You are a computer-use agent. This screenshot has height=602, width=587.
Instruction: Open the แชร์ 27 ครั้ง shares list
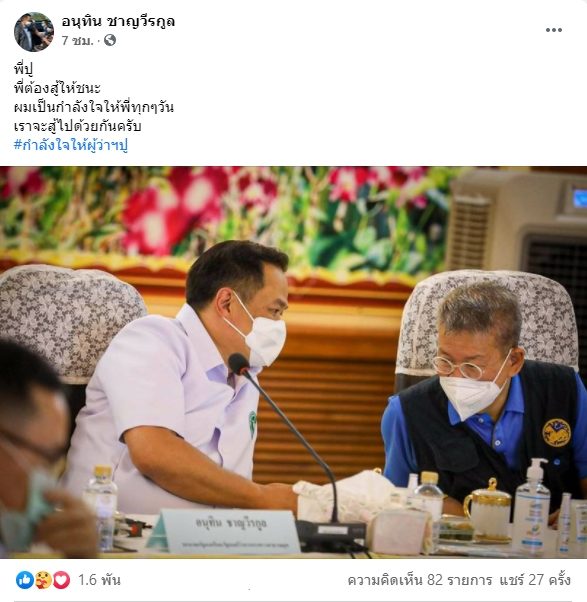click(535, 580)
